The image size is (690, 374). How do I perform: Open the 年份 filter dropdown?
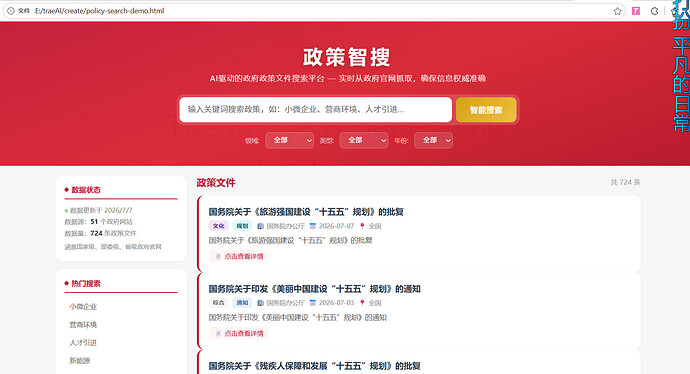click(433, 140)
